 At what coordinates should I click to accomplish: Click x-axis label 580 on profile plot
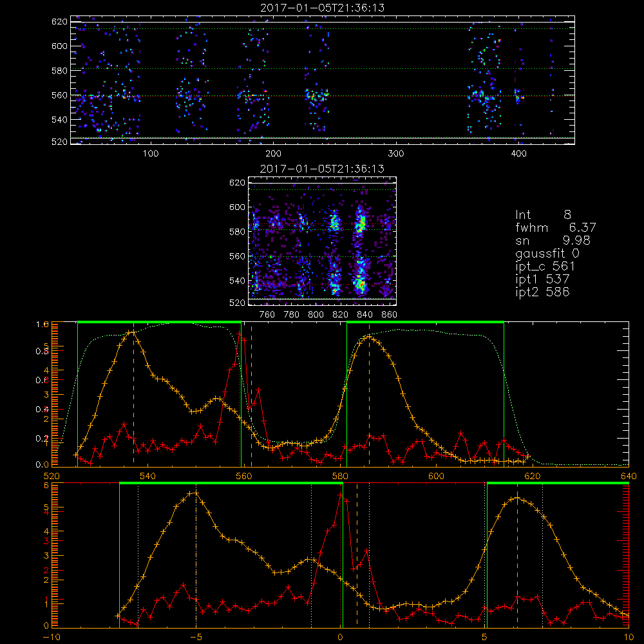340,477
